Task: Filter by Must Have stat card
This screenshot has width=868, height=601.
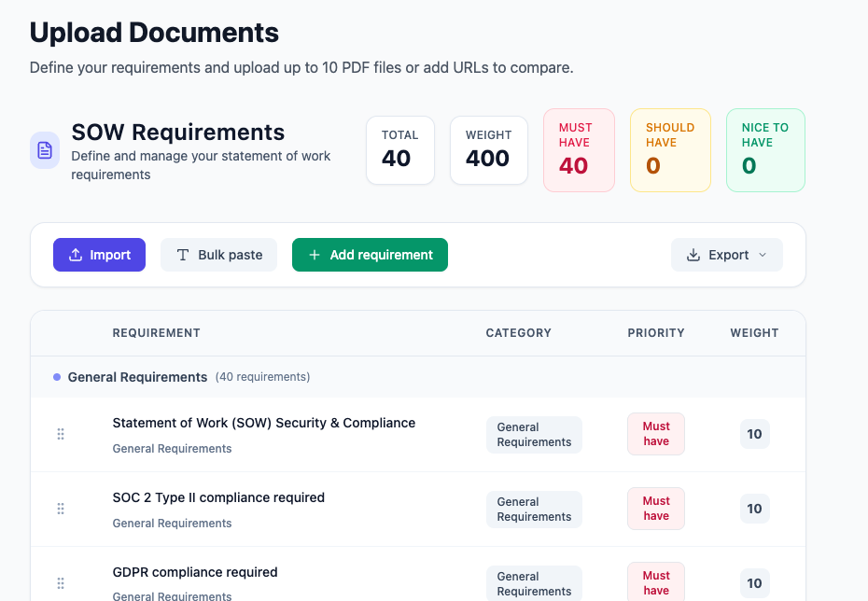Action: tap(579, 150)
